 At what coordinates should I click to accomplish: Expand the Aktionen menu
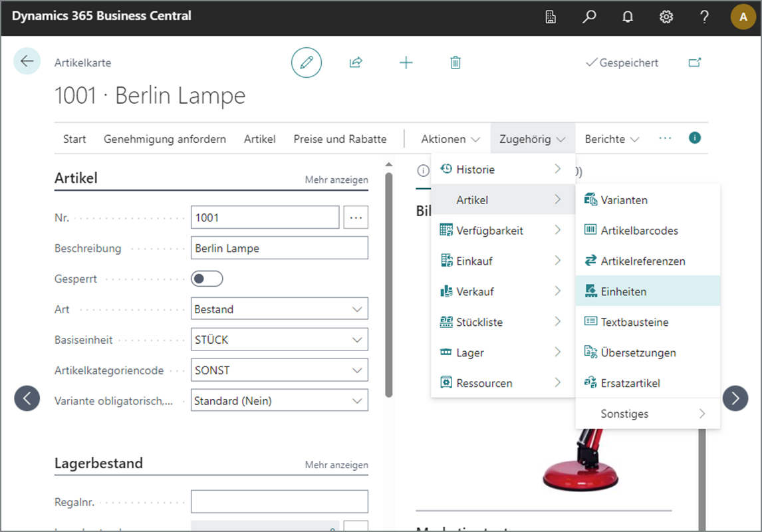click(451, 139)
